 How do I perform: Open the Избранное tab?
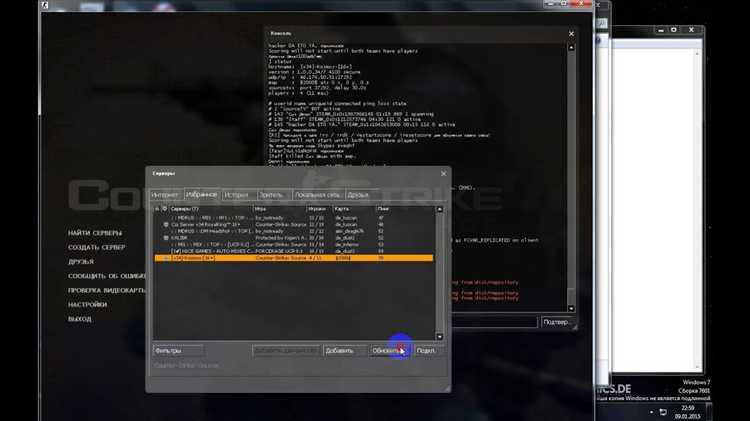coord(200,195)
